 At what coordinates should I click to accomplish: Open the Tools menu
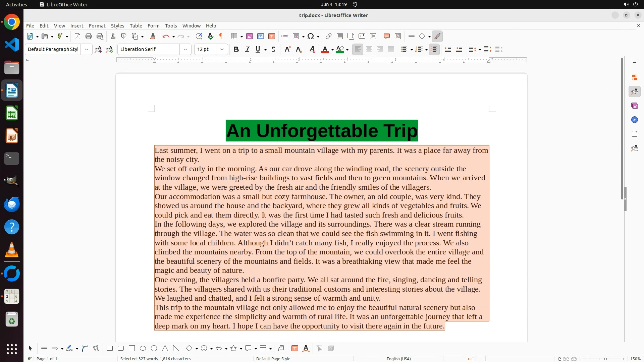point(171,26)
